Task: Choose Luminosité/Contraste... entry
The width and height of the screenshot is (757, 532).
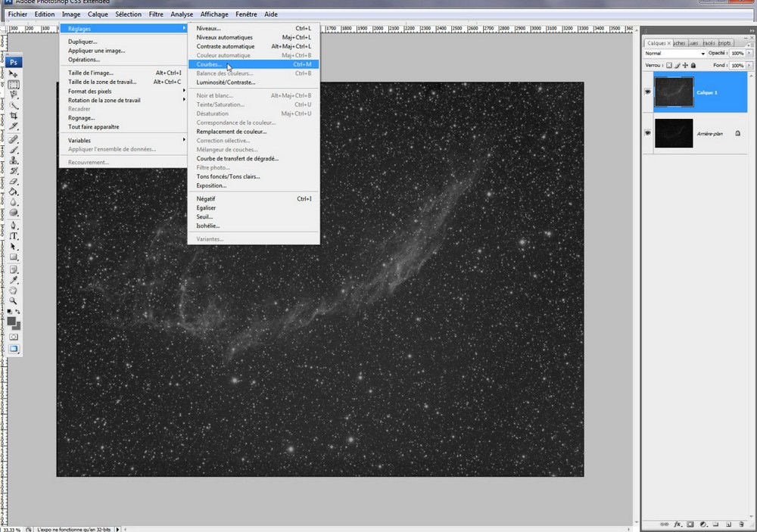Action: (254, 82)
